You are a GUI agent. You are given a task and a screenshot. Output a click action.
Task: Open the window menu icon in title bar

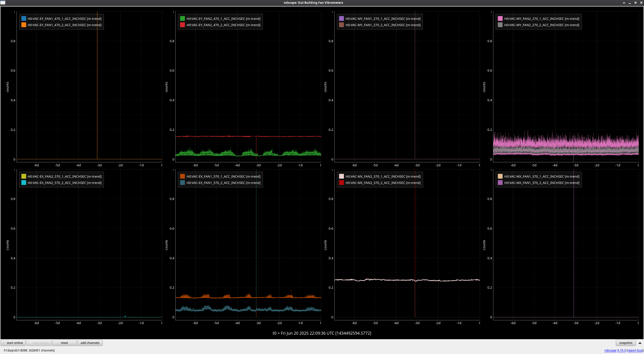pos(3,3)
